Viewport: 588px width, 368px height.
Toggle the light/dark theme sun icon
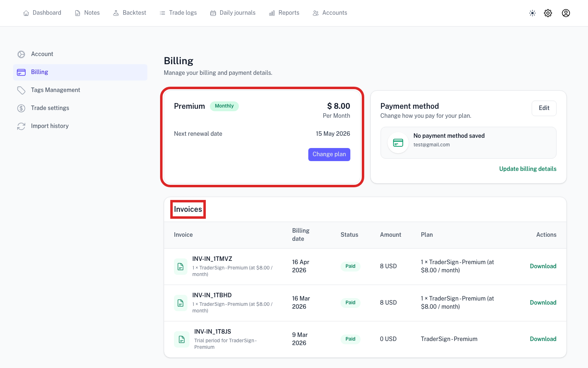tap(532, 13)
